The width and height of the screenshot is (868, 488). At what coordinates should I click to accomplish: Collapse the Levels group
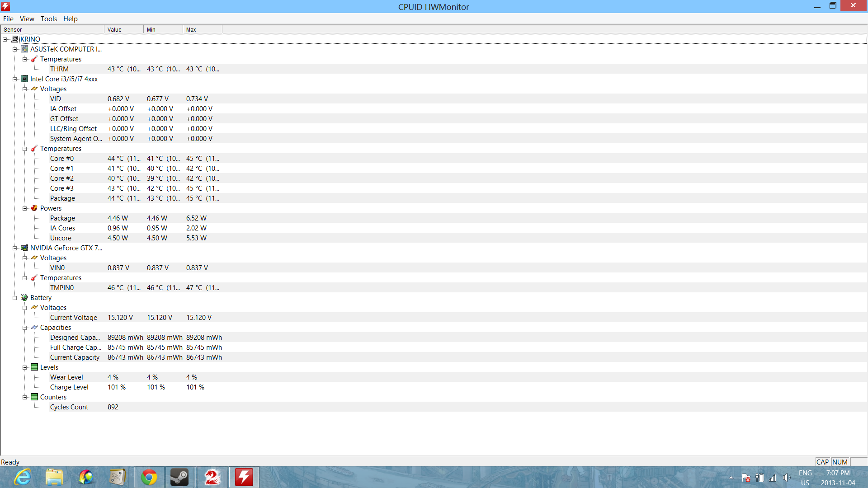[x=25, y=367]
